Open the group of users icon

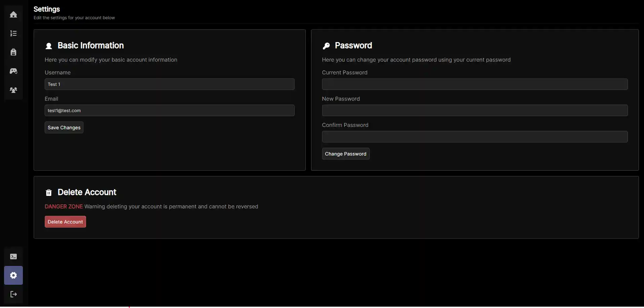[x=13, y=90]
